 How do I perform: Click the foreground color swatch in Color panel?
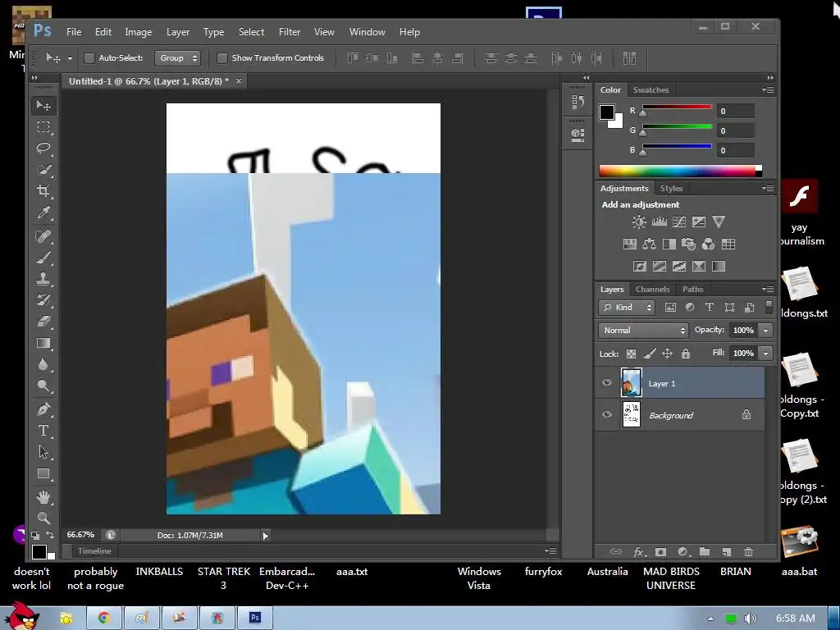pyautogui.click(x=606, y=112)
